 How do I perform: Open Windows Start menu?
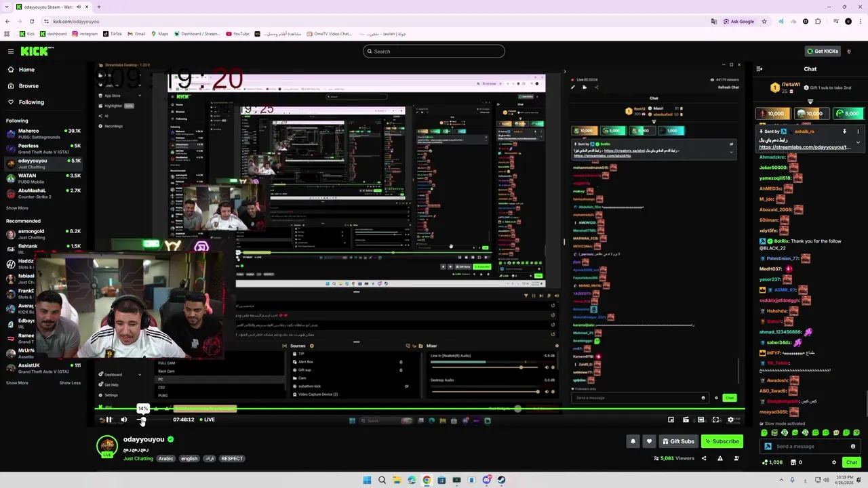point(367,480)
